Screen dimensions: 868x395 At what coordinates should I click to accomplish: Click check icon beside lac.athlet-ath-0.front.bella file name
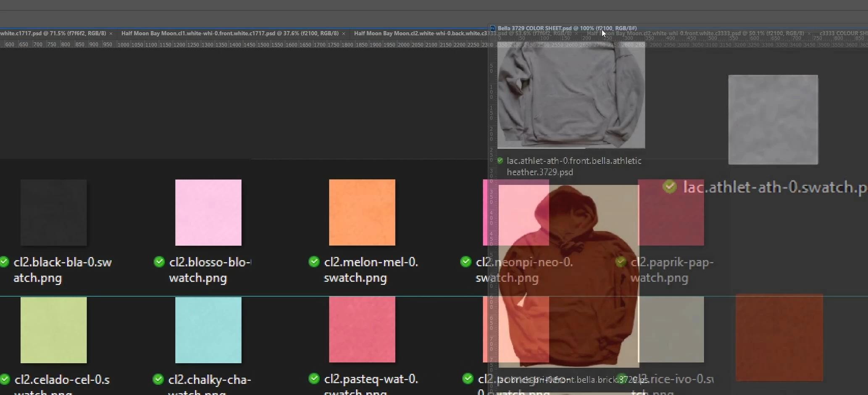[x=500, y=161]
